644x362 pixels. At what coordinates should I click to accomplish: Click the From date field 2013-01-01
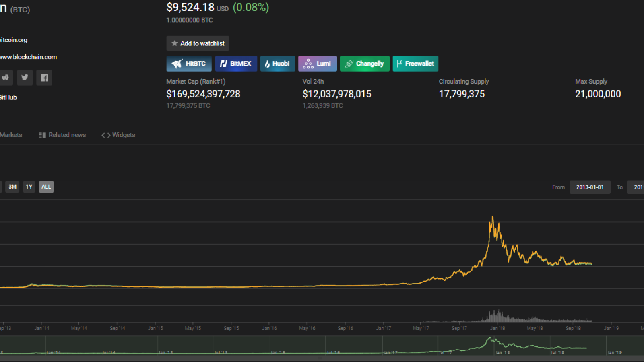(x=590, y=187)
